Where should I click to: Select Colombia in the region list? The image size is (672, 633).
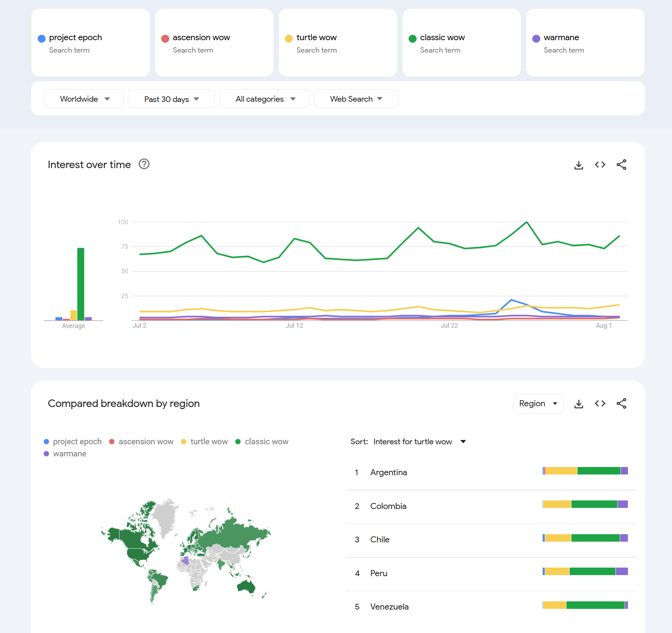(491, 506)
